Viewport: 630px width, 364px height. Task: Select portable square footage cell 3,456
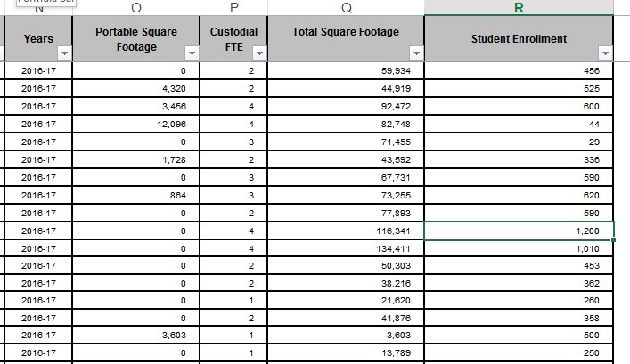[136, 106]
